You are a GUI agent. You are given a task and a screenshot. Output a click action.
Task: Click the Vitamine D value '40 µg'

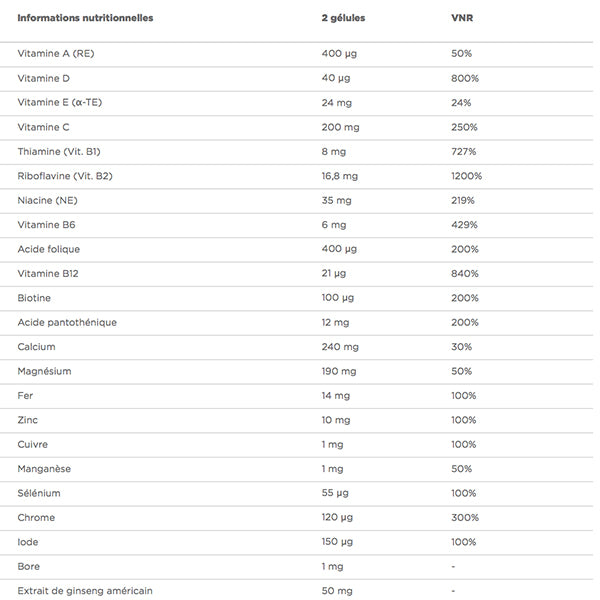pos(336,78)
